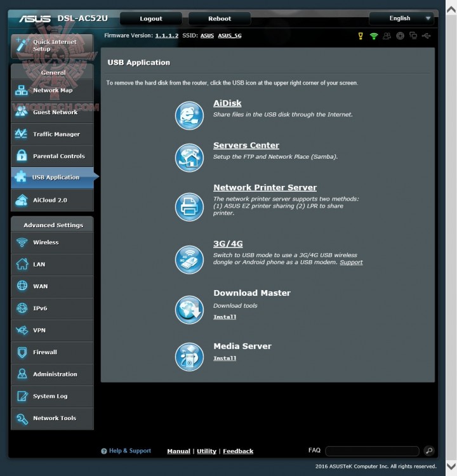Open the Utility footer link
This screenshot has width=457, height=476.
point(206,451)
